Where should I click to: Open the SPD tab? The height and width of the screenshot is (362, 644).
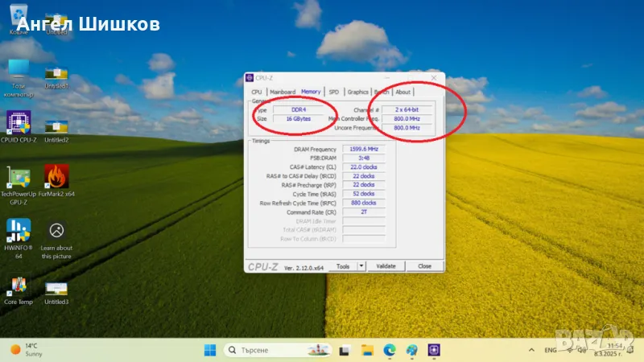[333, 92]
